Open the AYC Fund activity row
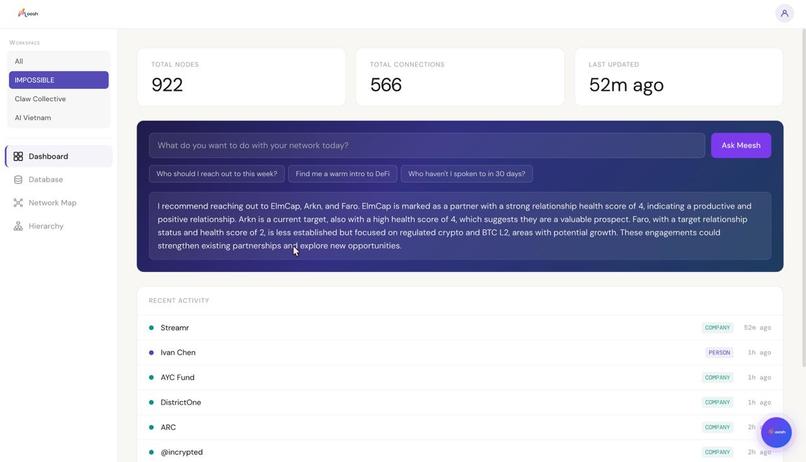This screenshot has height=462, width=806. tap(460, 377)
